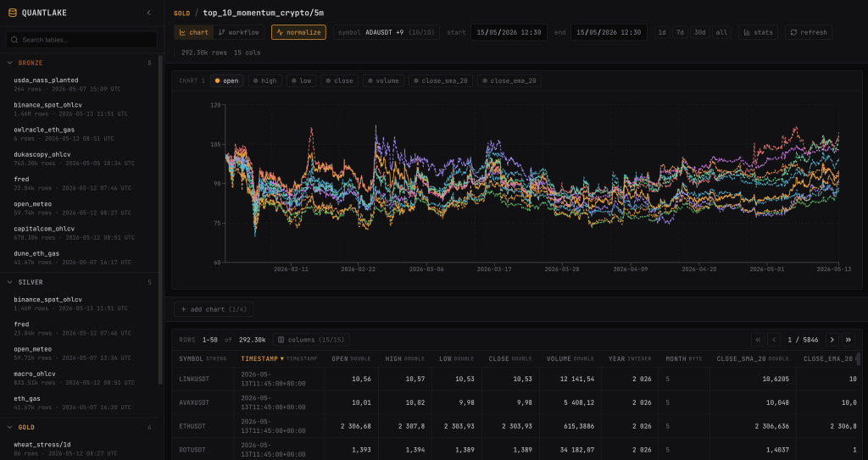Toggle the volume series pill

pos(383,80)
